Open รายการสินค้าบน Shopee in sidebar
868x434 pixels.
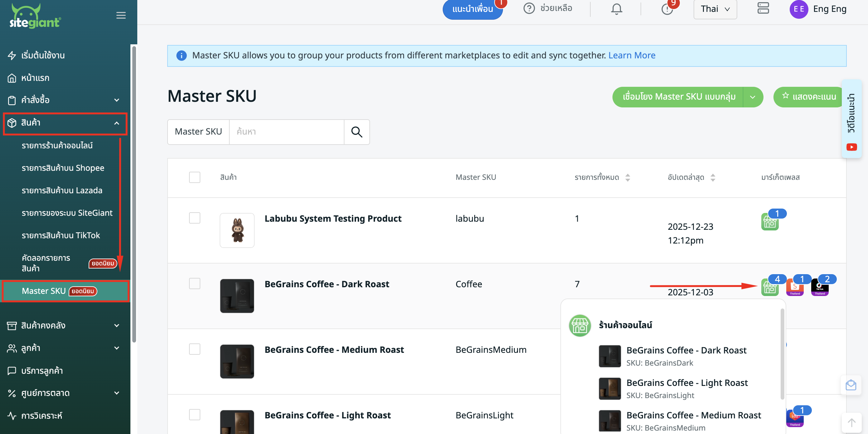[63, 168]
